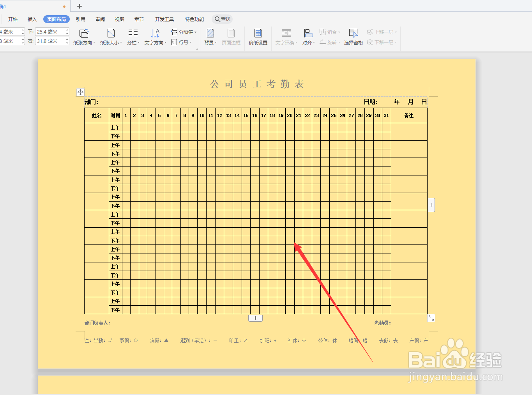Screen dimensions: 532x395
Task: Click the table move handle icon
Action: pos(80,92)
